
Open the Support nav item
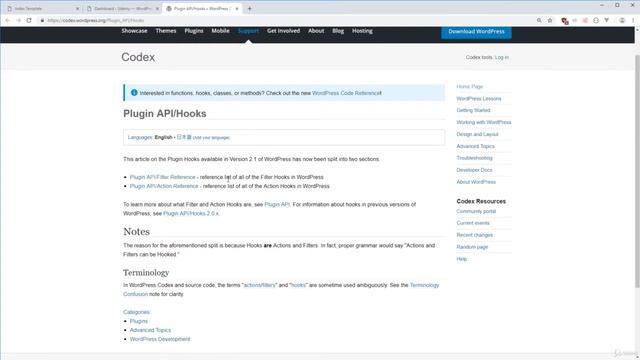point(248,31)
